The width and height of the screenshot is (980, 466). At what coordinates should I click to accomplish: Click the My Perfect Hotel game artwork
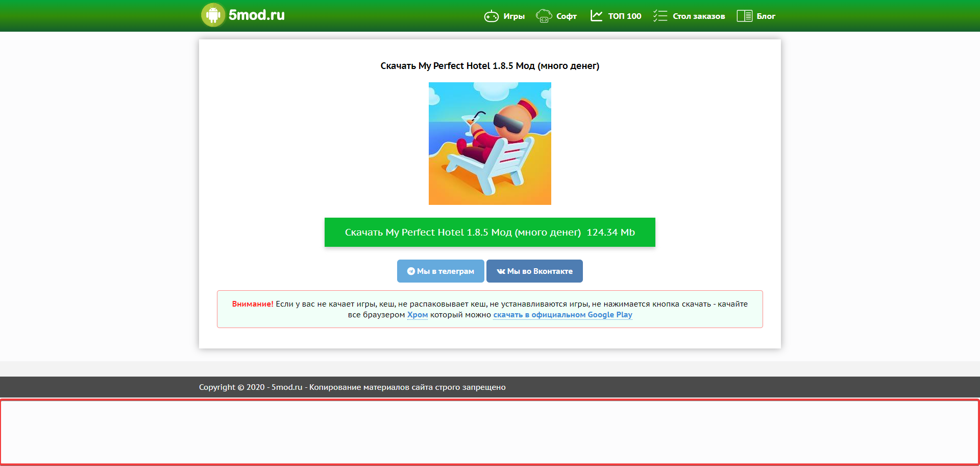click(x=489, y=144)
